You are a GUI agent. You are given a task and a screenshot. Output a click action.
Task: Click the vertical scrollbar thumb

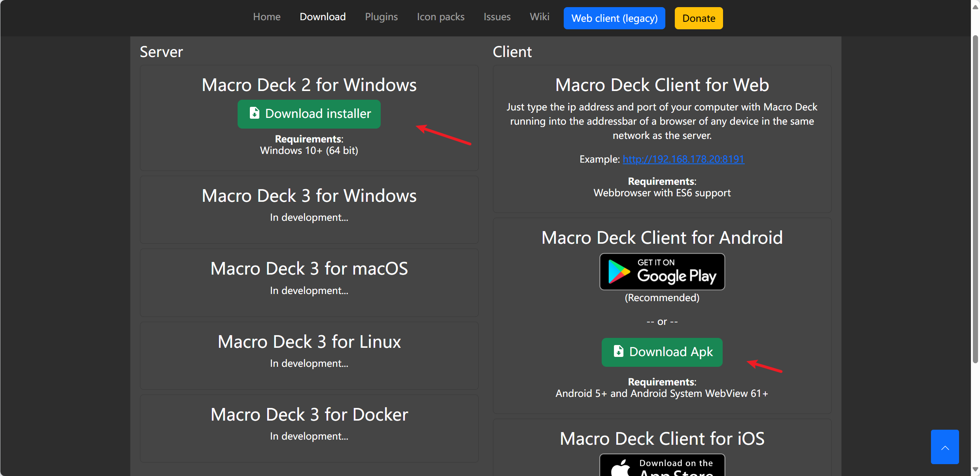(975, 198)
